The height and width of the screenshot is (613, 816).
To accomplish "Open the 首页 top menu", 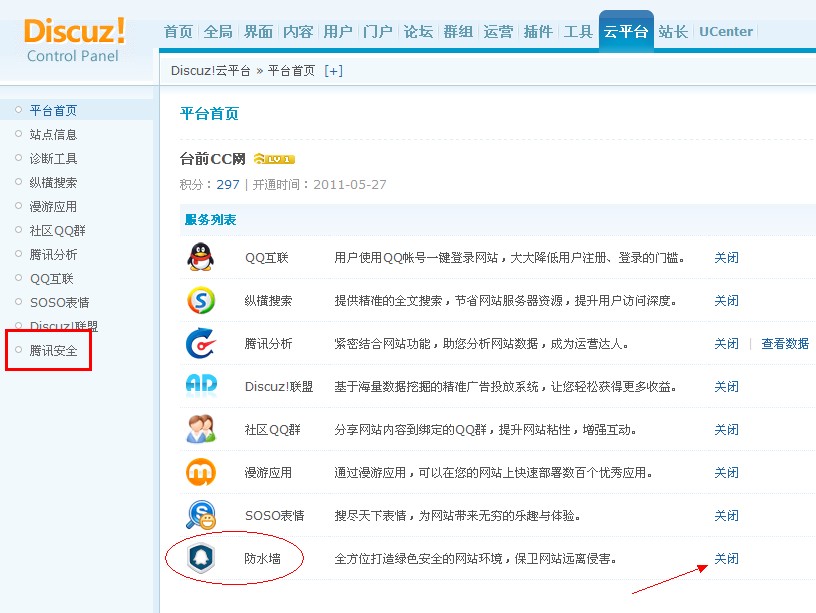I will 178,32.
